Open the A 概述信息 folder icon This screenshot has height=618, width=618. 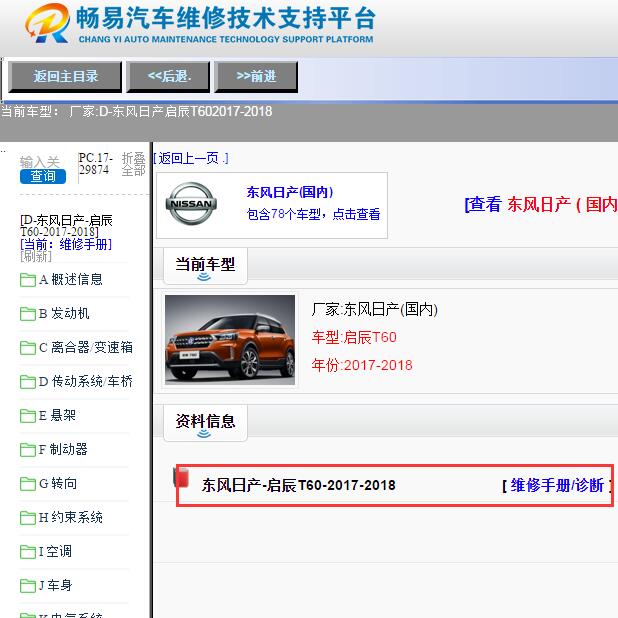tap(28, 280)
